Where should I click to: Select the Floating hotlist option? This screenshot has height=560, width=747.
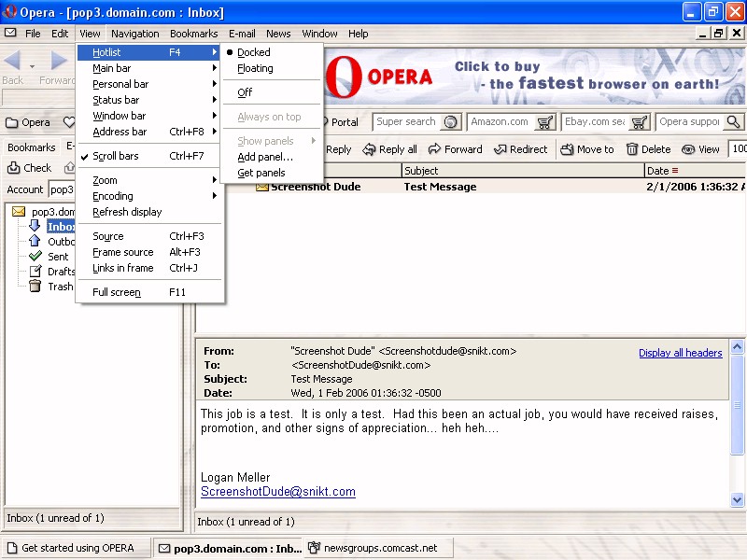tap(255, 68)
